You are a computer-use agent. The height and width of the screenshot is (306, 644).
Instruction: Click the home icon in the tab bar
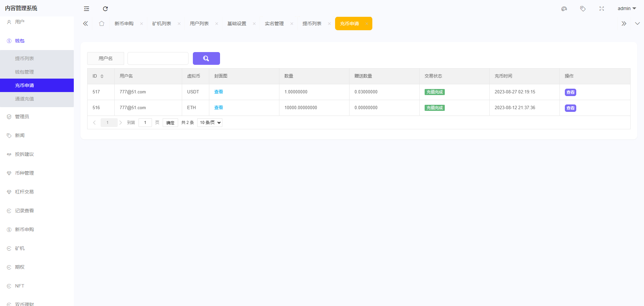tap(102, 24)
